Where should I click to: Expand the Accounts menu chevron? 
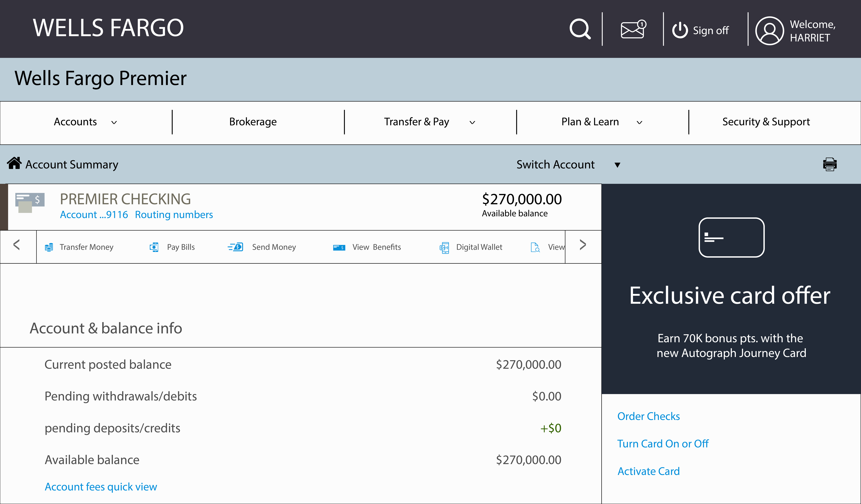[x=114, y=122]
